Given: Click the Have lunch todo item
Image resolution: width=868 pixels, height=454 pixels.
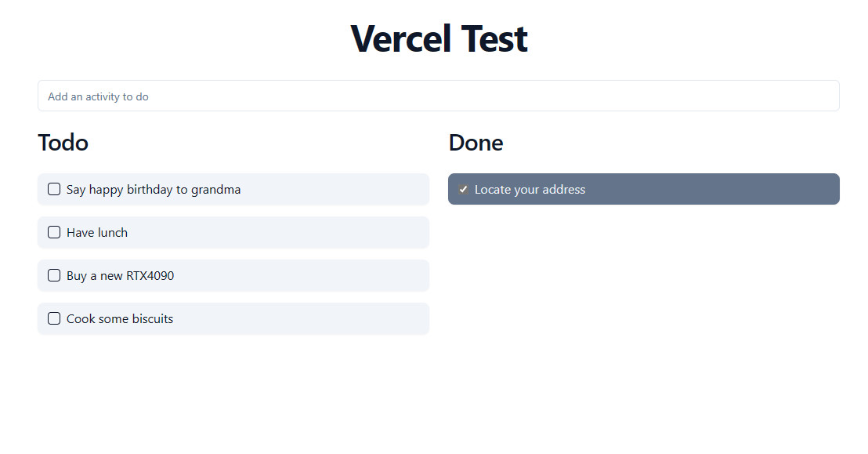Looking at the screenshot, I should tap(233, 232).
